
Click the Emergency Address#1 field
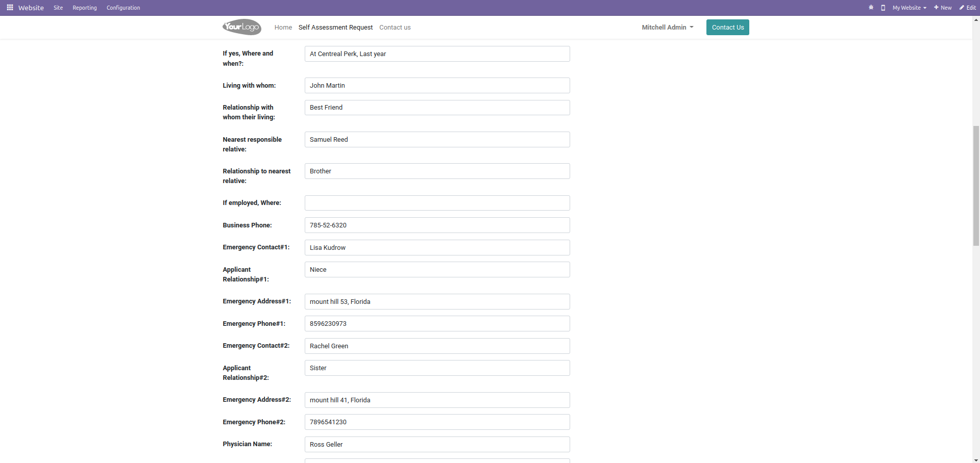point(437,302)
